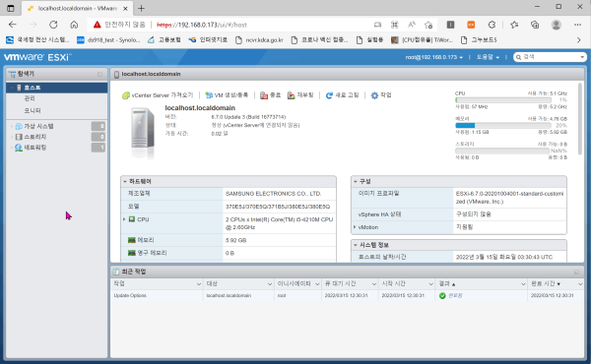The image size is (591, 364).
Task: Reload the page with refresh icon
Action: 53,25
